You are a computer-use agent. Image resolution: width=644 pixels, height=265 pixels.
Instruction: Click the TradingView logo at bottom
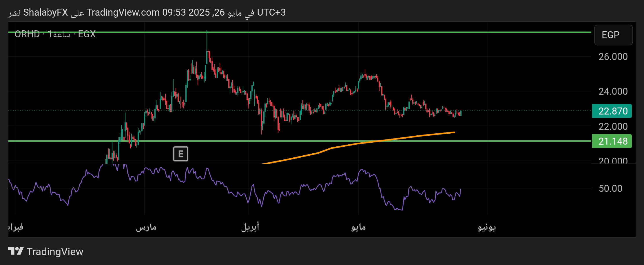[x=45, y=251]
